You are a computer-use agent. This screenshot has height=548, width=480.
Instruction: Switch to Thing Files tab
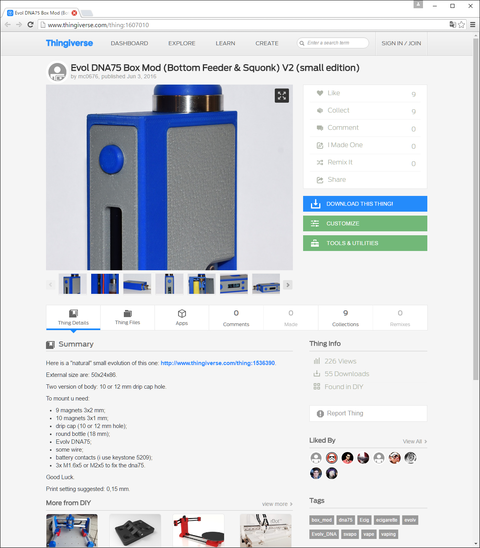[128, 317]
